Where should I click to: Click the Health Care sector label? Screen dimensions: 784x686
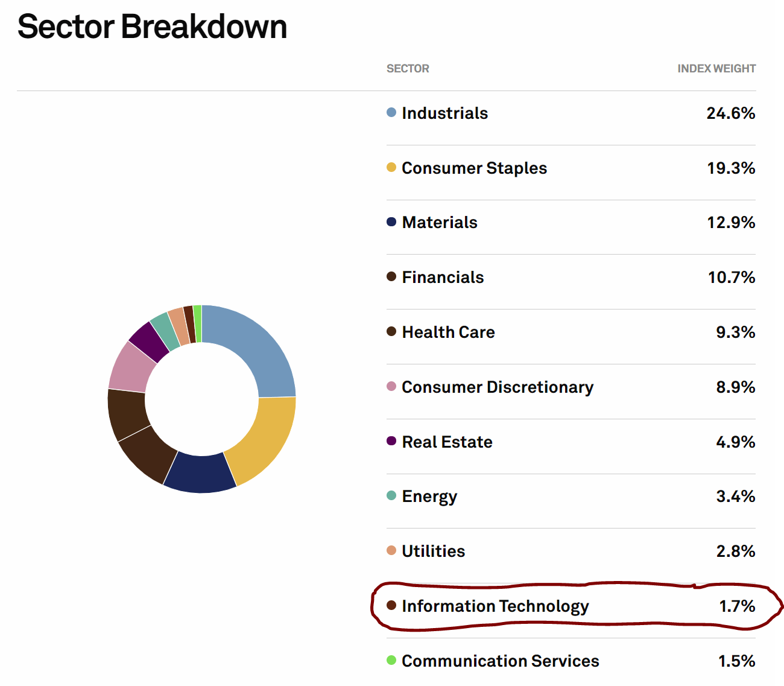click(x=448, y=332)
